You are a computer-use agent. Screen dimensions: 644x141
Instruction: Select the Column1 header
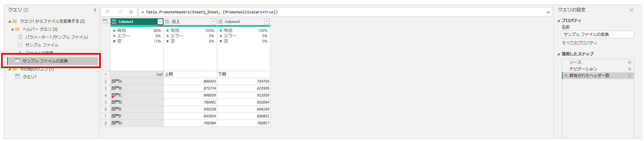[137, 22]
